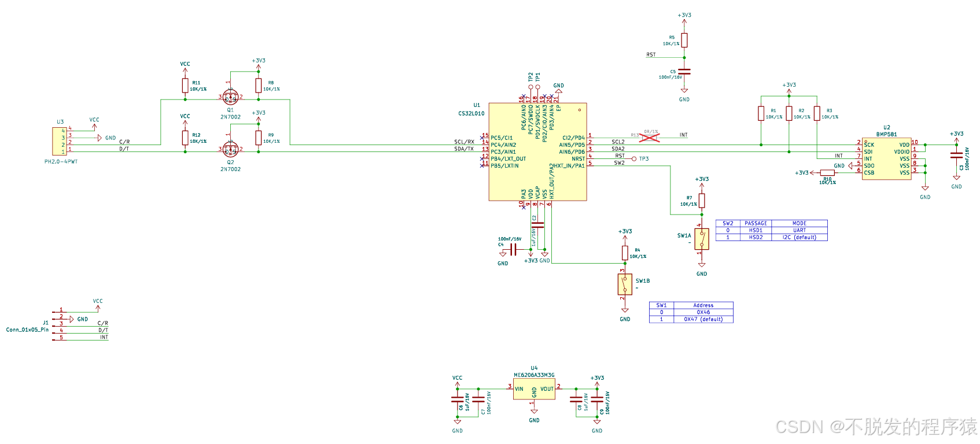Click test point TP3 circle

[x=634, y=158]
